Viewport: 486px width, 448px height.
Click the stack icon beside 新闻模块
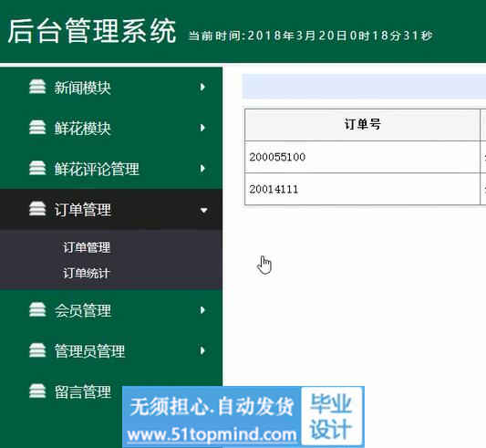(x=37, y=87)
